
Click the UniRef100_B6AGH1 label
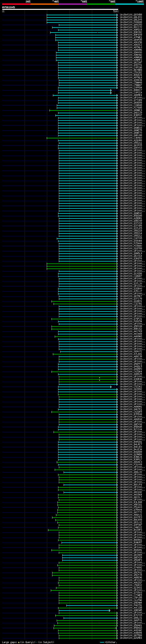click(131, 550)
